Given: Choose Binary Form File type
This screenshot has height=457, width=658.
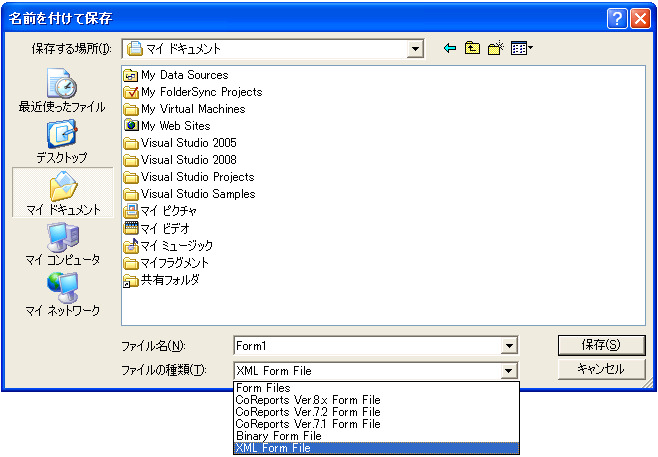Looking at the screenshot, I should 376,436.
